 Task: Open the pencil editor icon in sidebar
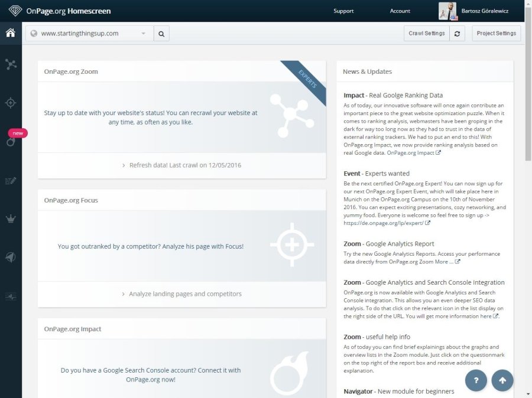[x=11, y=181]
